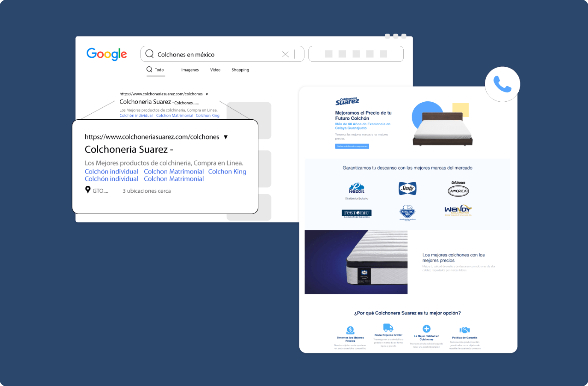
Task: Click the handshake icon for "Política de Garantía"
Action: (464, 330)
